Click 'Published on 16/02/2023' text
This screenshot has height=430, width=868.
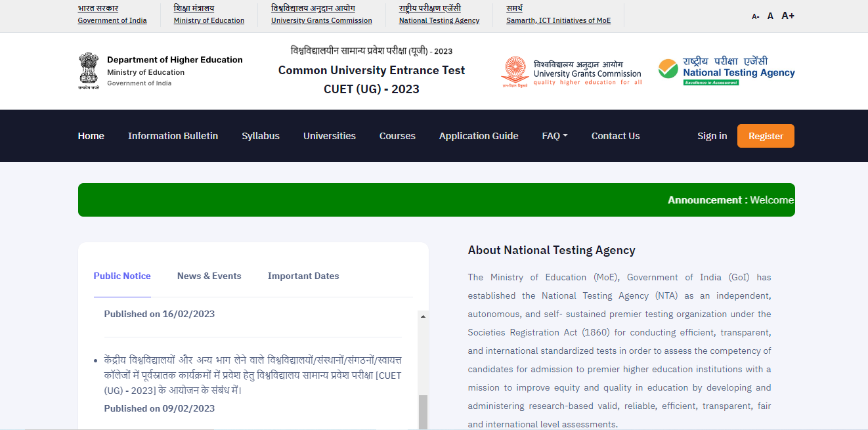click(160, 314)
